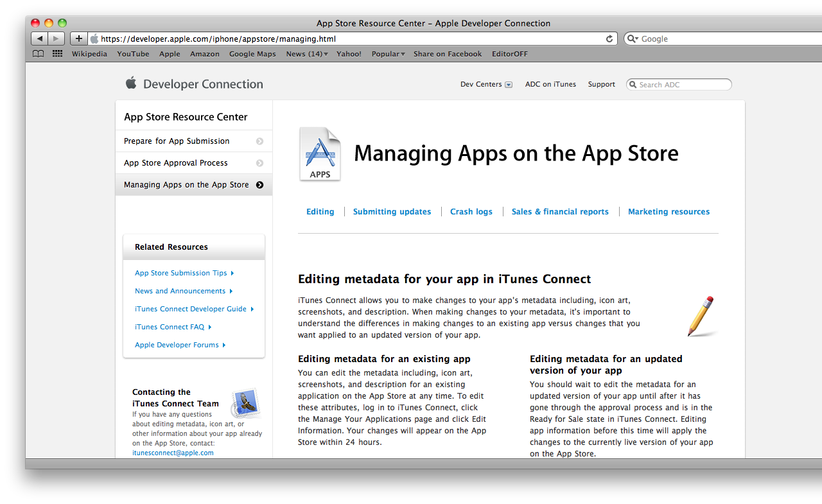Jump to the Editing section
Viewport: 822px width, 504px height.
coord(320,211)
